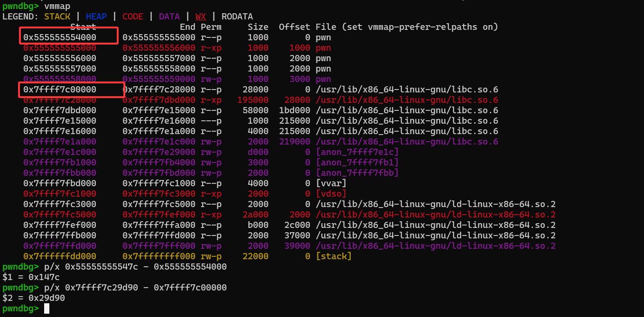Select the RODATA legend entry
Viewport: 644px width, 317px height.
pos(237,17)
